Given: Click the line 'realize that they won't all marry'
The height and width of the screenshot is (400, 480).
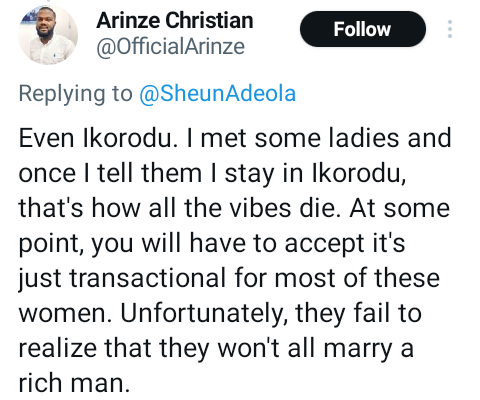Looking at the screenshot, I should point(216,349).
